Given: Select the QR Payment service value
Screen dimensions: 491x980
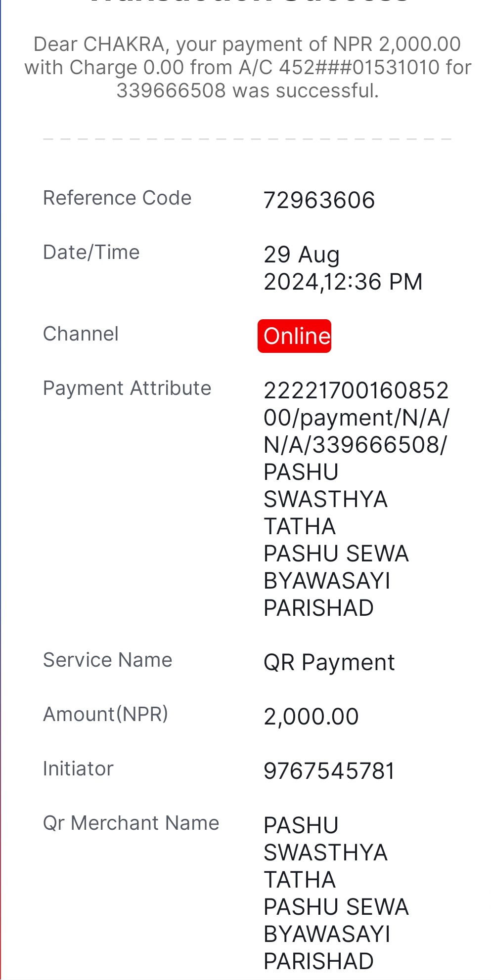Looking at the screenshot, I should 329,662.
